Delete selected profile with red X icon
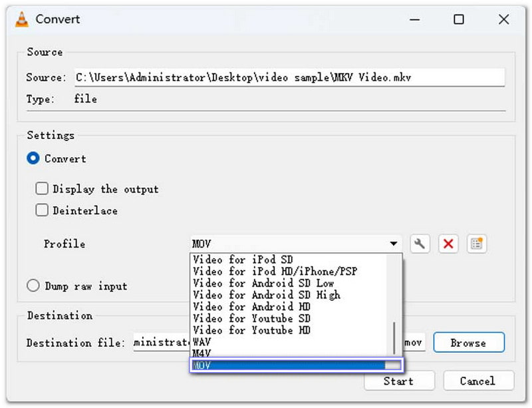This screenshot has height=408, width=532. (448, 244)
